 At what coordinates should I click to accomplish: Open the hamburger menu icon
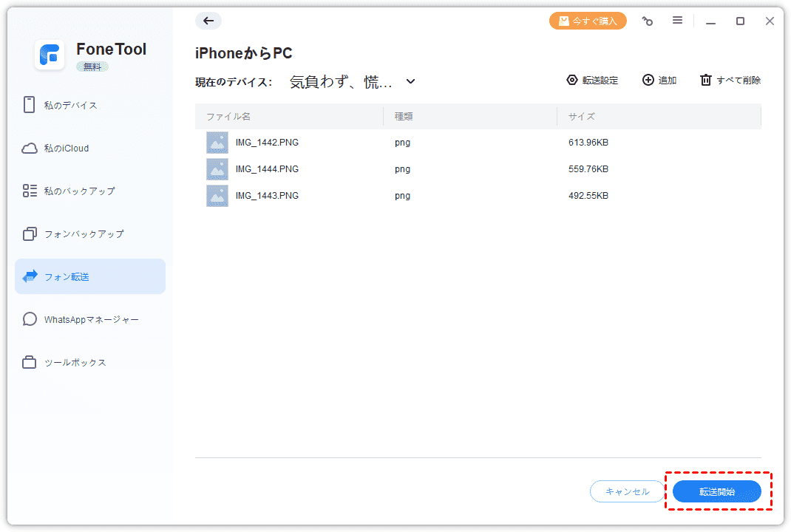coord(677,21)
